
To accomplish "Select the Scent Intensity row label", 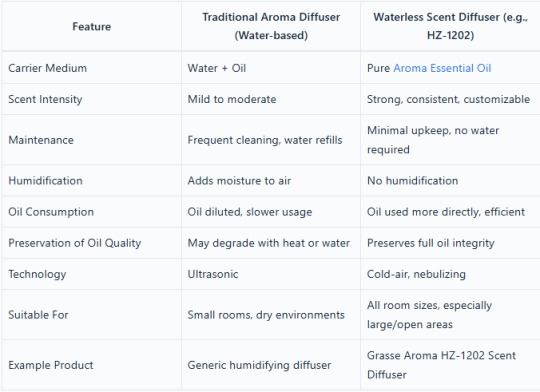I will tap(45, 99).
